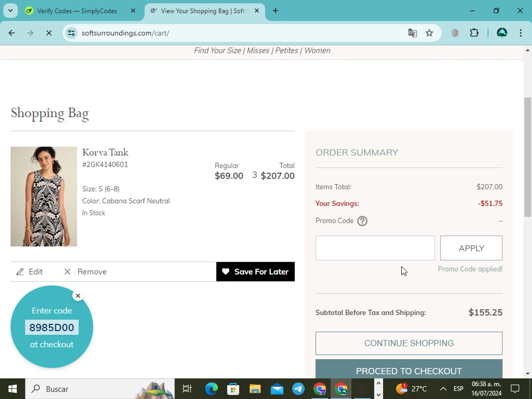This screenshot has height=399, width=532.
Task: Open Telegram from taskbar
Action: (298, 389)
